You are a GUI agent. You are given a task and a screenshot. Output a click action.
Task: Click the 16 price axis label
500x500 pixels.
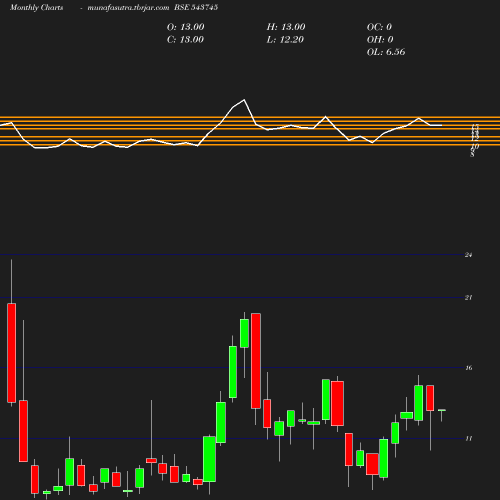469,368
